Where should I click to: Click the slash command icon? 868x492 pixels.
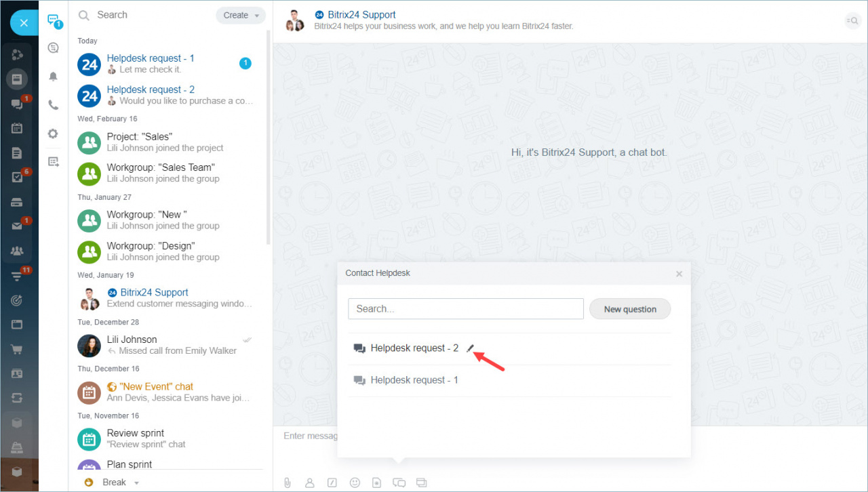pyautogui.click(x=332, y=483)
